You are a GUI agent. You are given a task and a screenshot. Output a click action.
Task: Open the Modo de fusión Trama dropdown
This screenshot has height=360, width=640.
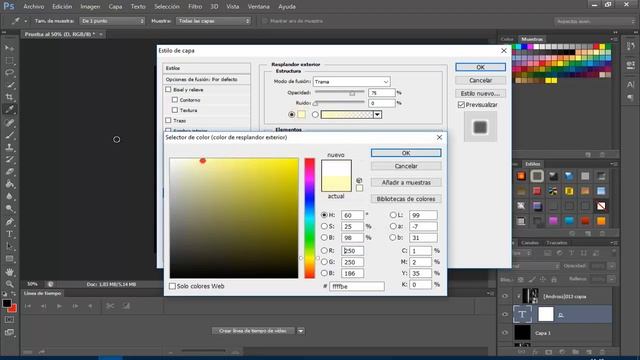point(351,82)
